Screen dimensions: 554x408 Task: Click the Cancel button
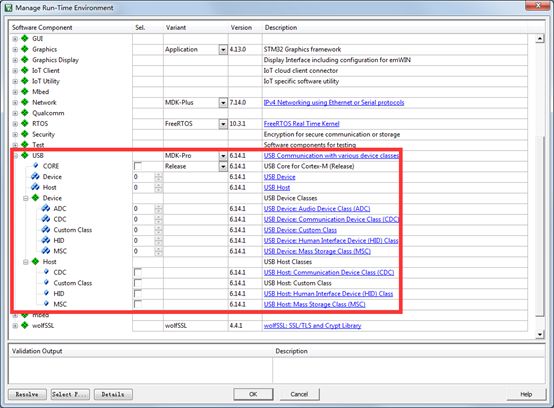click(299, 394)
